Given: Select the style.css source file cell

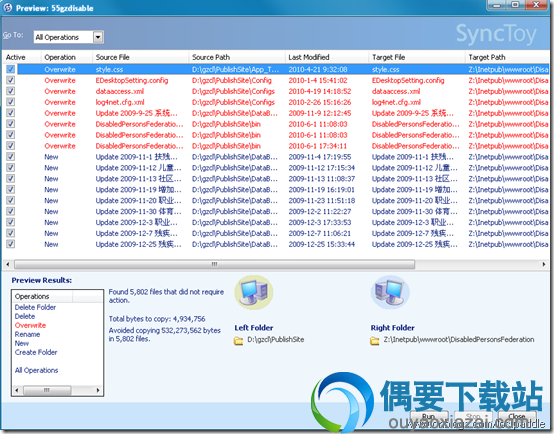Looking at the screenshot, I should click(110, 69).
